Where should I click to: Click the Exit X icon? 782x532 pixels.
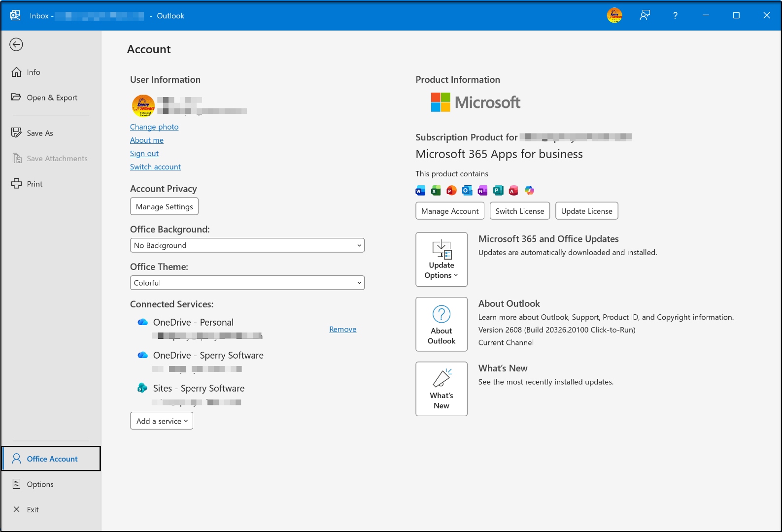[x=16, y=509]
